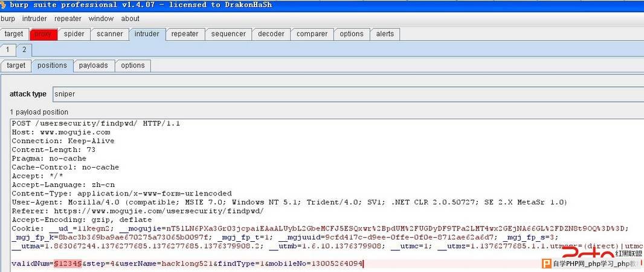Click the Connection: Keep-Alive header line
Screen dimensions: 644x272
click(63, 141)
